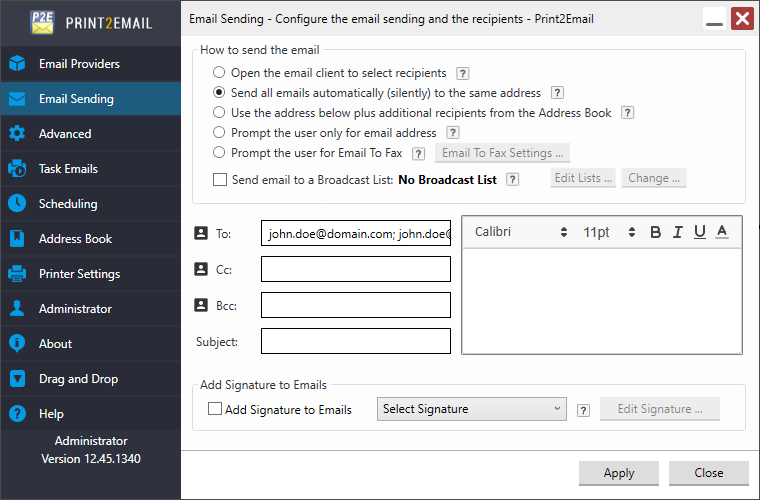
Task: Enable Send email to a Broadcast List
Action: point(220,180)
